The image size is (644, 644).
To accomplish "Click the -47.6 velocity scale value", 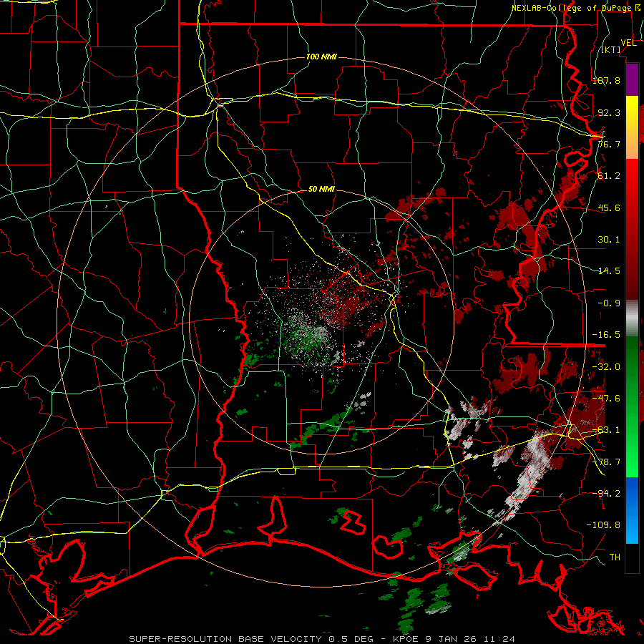I will (606, 399).
